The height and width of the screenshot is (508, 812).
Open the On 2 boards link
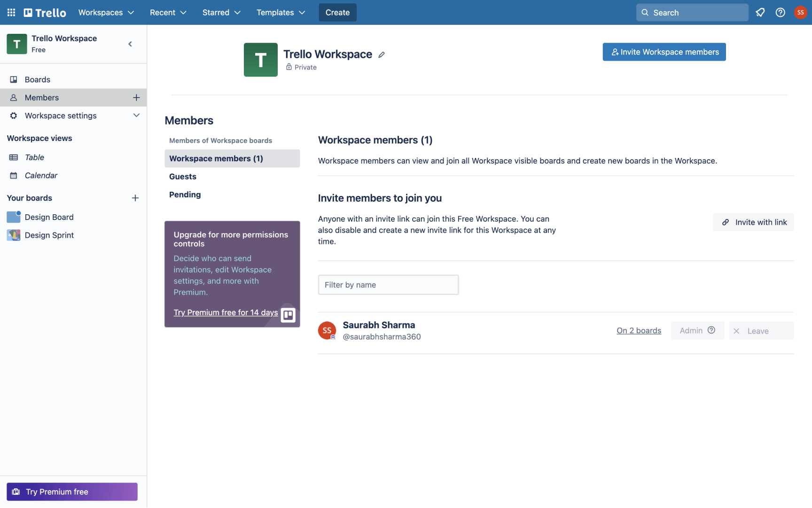click(x=639, y=331)
